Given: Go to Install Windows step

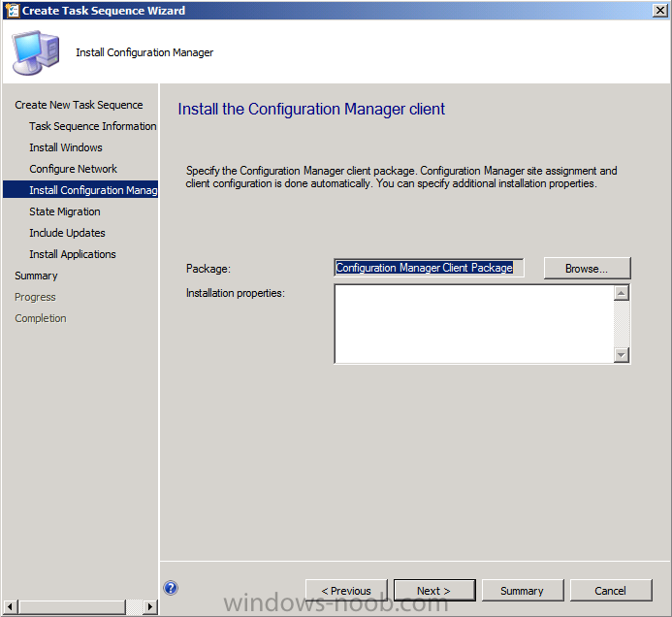Looking at the screenshot, I should click(x=66, y=147).
